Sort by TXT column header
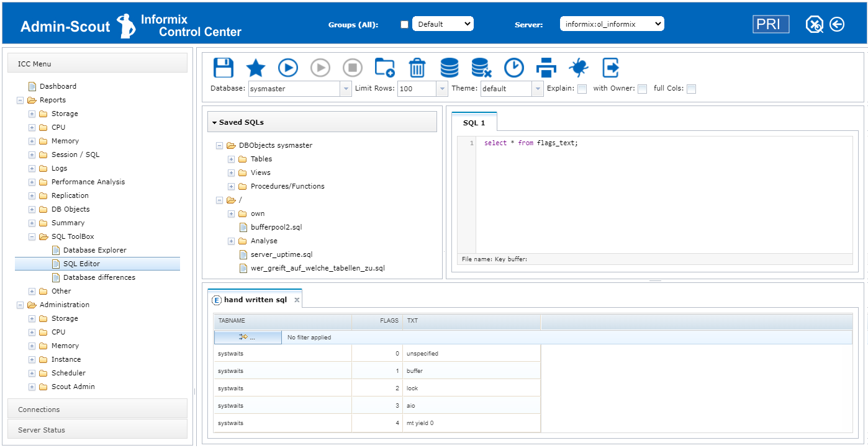868x448 pixels. pos(472,321)
